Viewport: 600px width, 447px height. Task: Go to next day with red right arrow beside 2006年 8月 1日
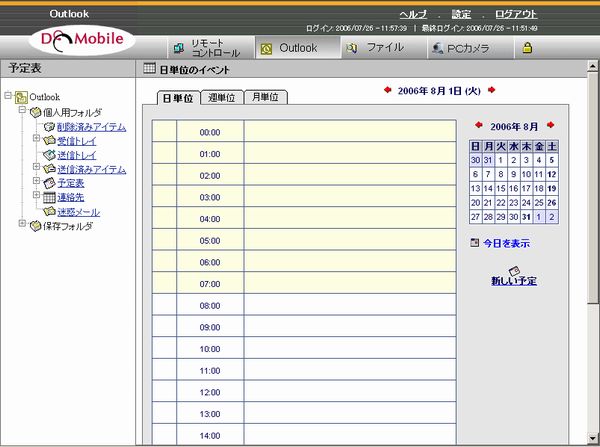pyautogui.click(x=491, y=91)
